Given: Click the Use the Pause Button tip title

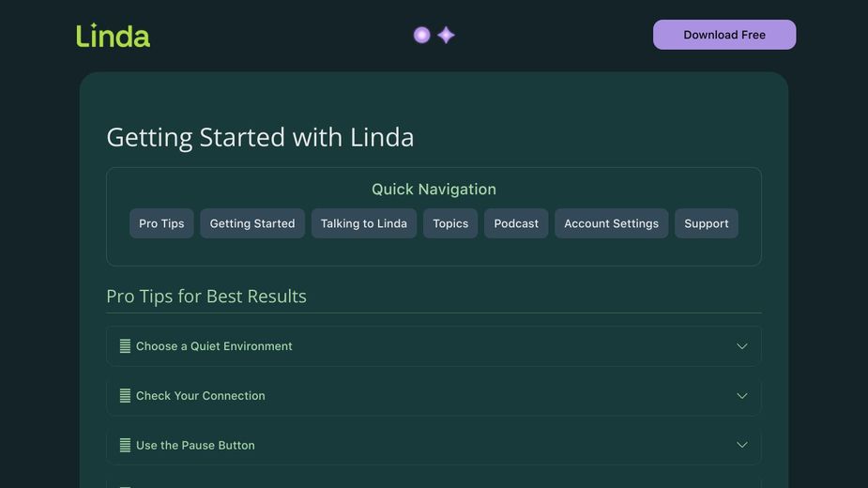Looking at the screenshot, I should (195, 446).
